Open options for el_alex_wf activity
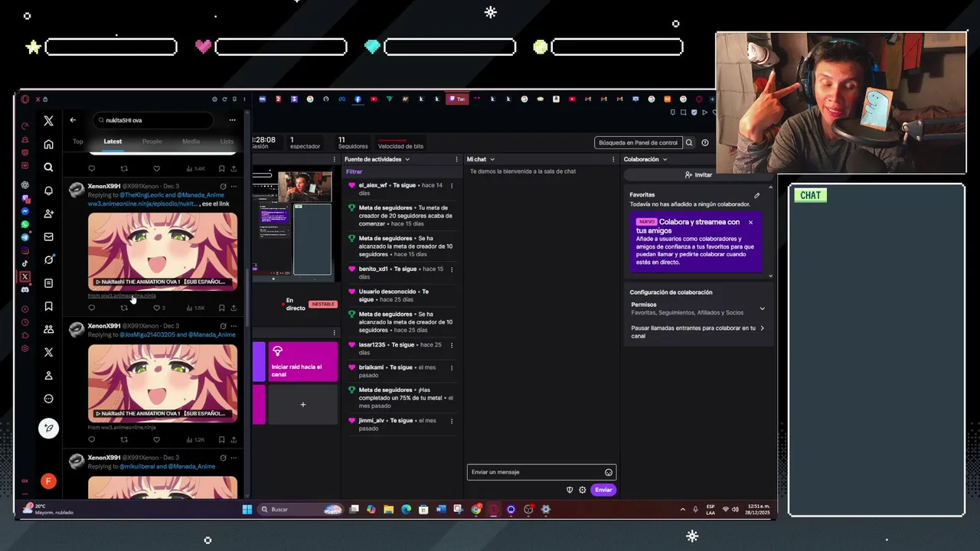This screenshot has width=980, height=551. 451,185
